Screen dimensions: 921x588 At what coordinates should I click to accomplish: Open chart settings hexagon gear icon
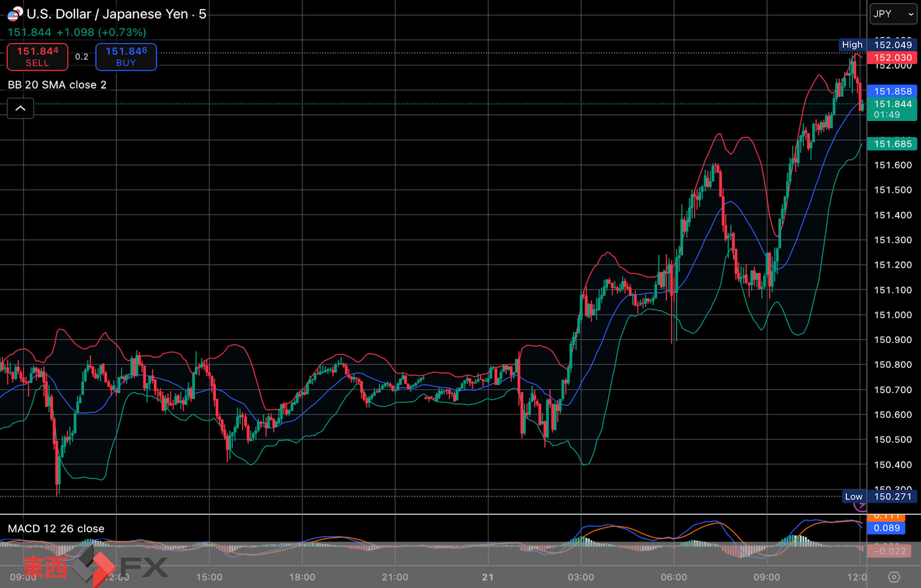click(x=894, y=577)
